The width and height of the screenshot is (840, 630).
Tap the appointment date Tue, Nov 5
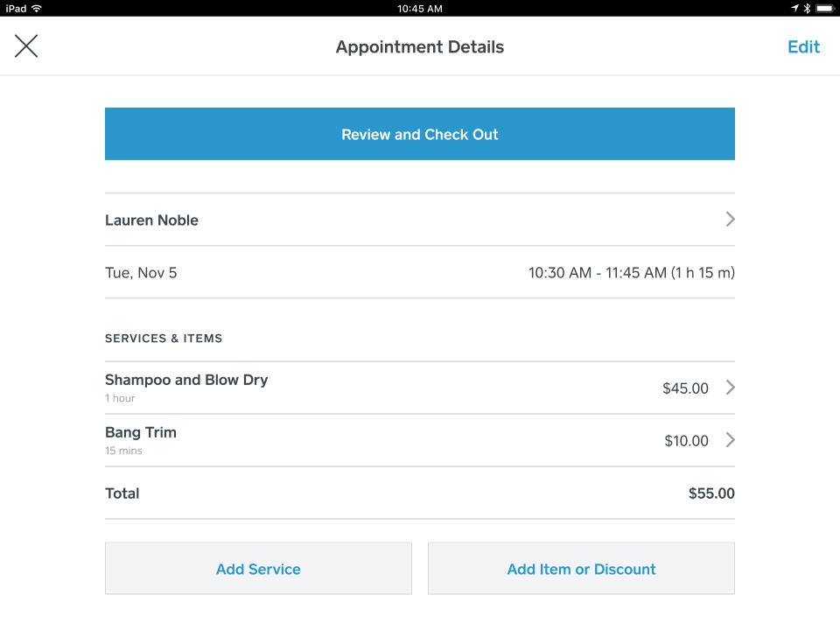141,272
